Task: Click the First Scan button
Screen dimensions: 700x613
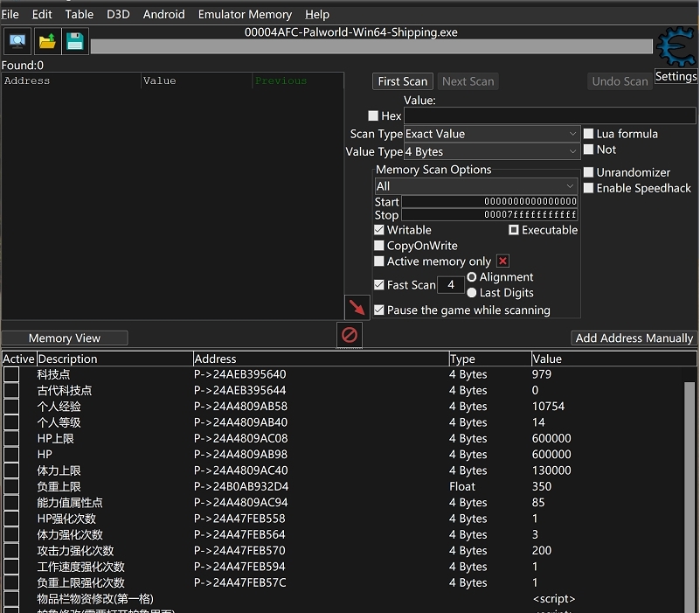Action: tap(402, 80)
